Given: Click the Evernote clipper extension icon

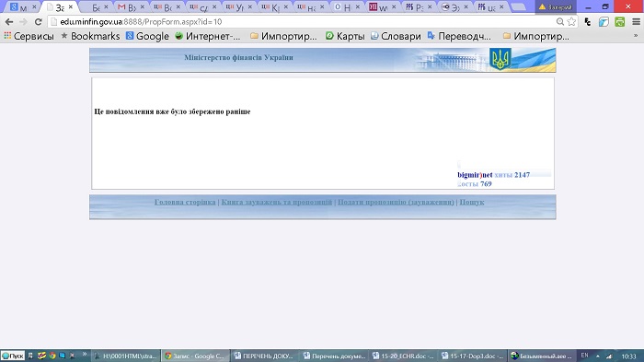Looking at the screenshot, I should coord(588,22).
